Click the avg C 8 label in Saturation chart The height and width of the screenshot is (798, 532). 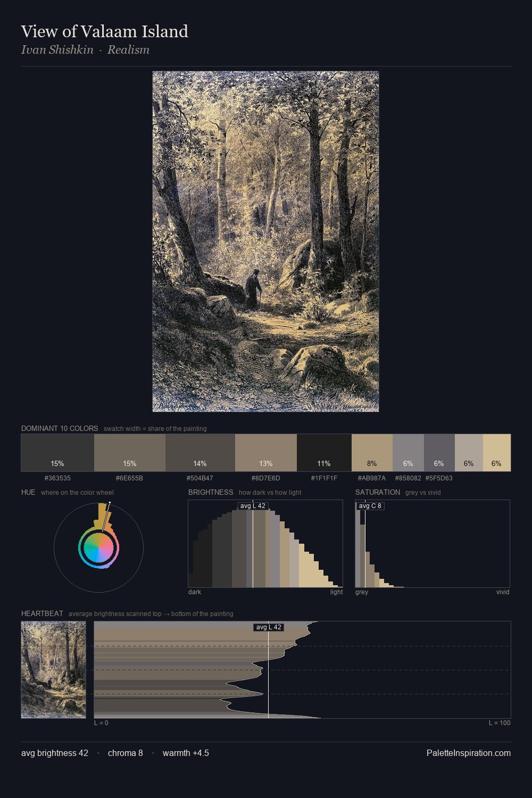370,506
